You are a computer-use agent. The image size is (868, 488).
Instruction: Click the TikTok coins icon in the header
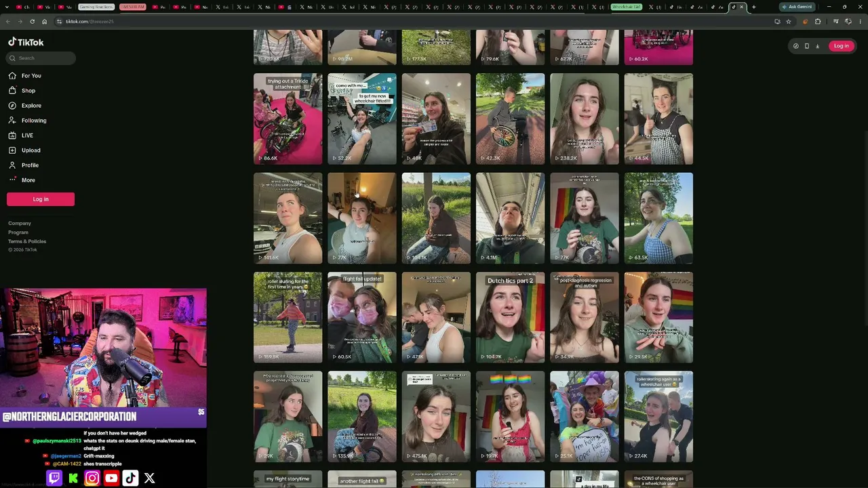(x=795, y=46)
